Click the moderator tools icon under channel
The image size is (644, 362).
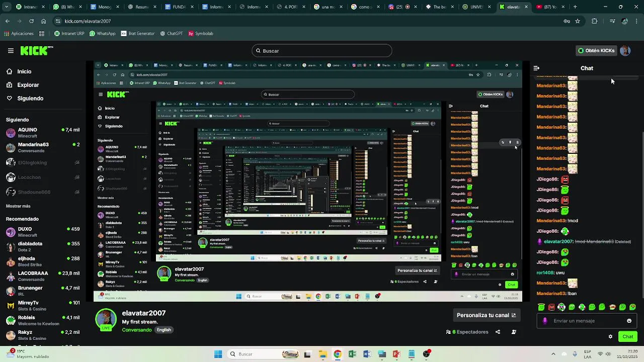click(514, 332)
